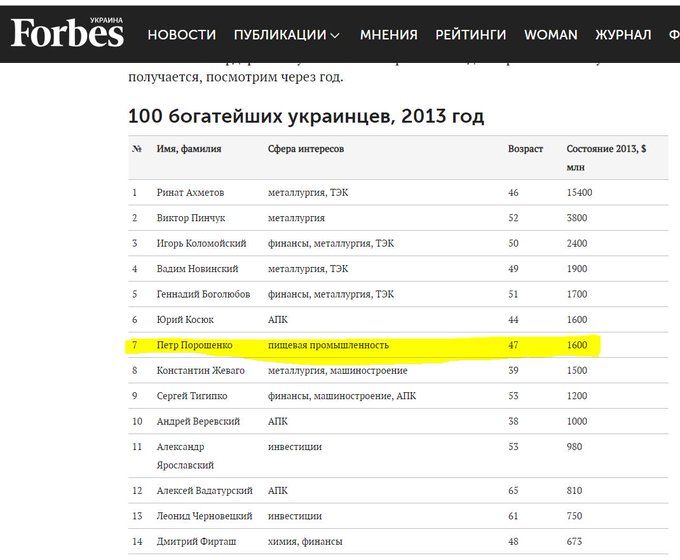Viewport: 680px width, 560px height.
Task: Click age 65 in Алексей Вадатурский's row
Action: [513, 491]
